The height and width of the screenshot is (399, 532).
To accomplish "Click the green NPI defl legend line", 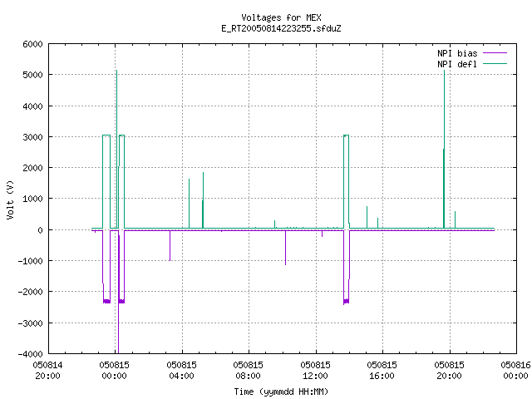I will point(495,63).
